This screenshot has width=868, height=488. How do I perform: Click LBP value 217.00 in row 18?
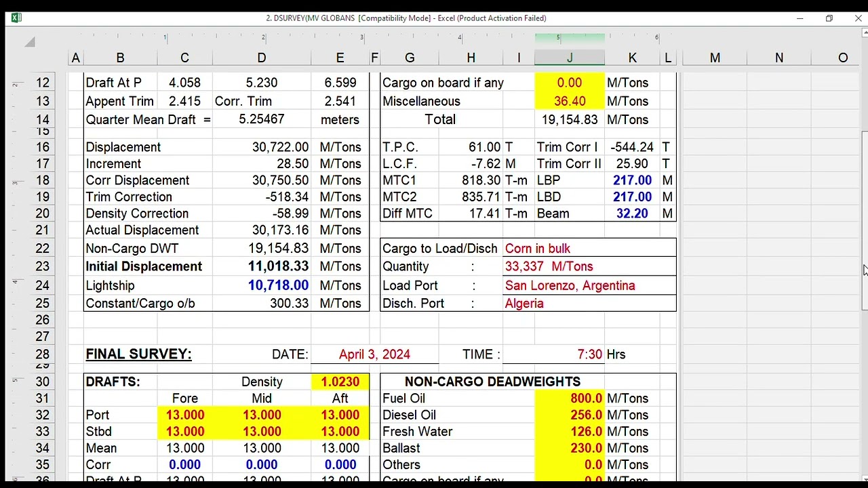point(632,180)
